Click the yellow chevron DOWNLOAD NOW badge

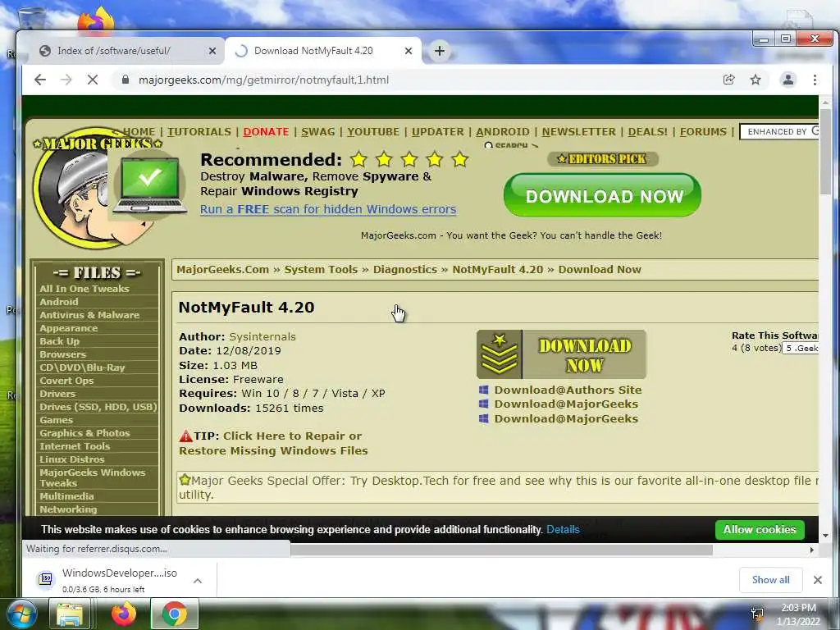pyautogui.click(x=561, y=354)
